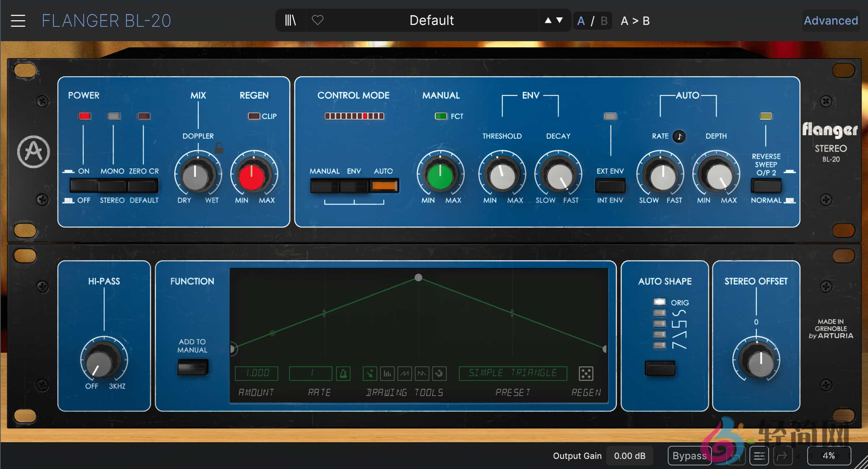Click the Bypass button
Viewport: 868px width, 469px height.
pyautogui.click(x=689, y=456)
